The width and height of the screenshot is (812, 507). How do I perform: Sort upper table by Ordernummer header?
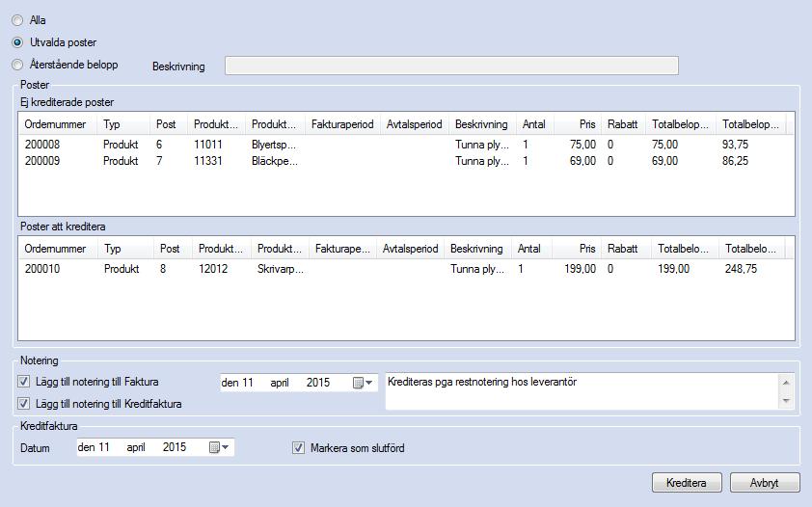point(58,124)
